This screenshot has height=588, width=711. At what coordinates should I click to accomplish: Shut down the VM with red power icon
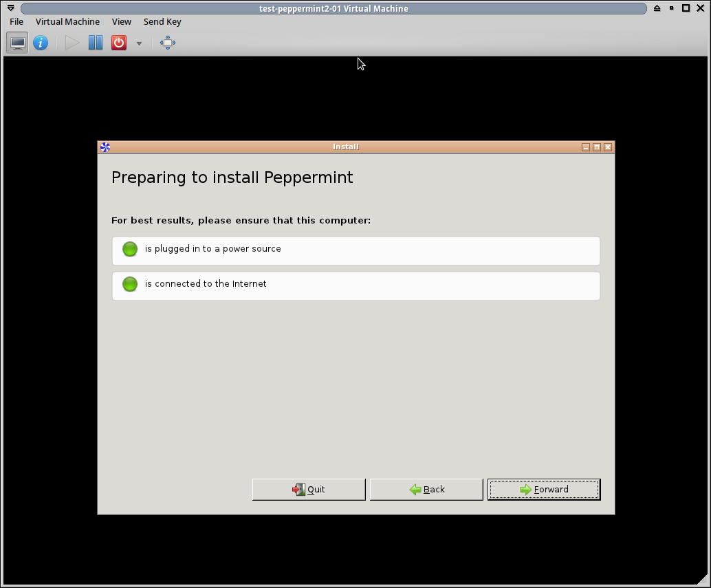[119, 43]
